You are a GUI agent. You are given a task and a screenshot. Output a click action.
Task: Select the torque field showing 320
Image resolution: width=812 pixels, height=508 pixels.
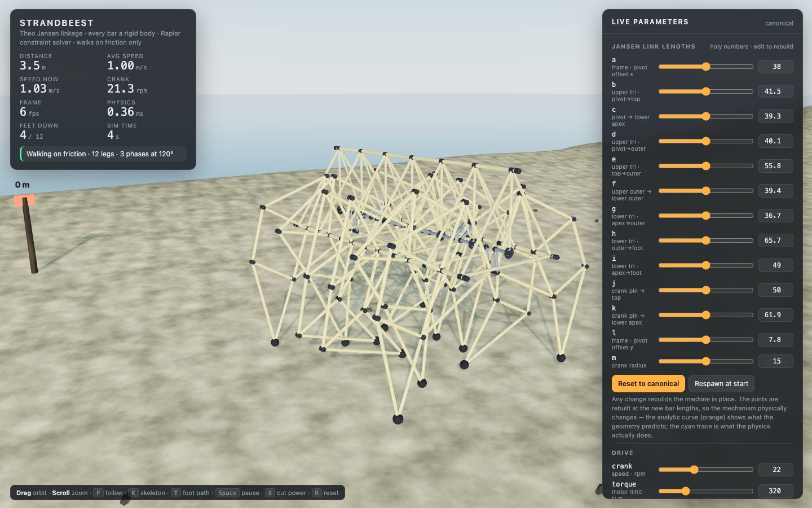776,491
